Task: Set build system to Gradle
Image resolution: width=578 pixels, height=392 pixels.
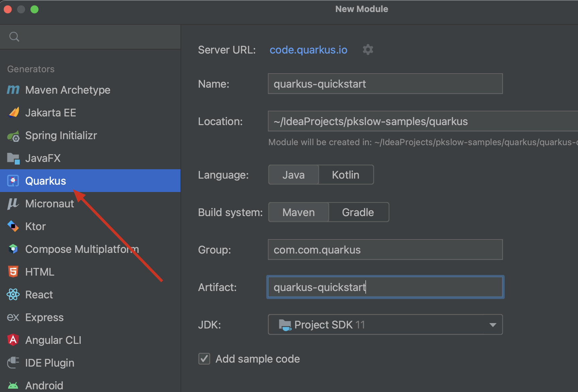Action: coord(358,212)
